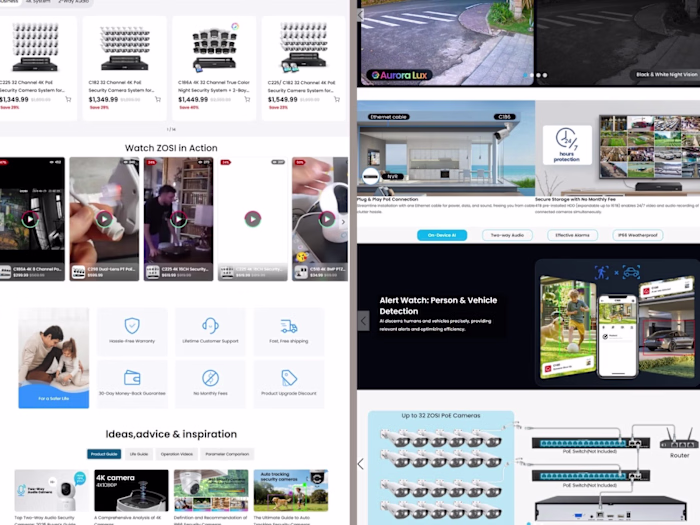Click the NVR label in PoE illustration
The image size is (700, 525).
(x=392, y=176)
